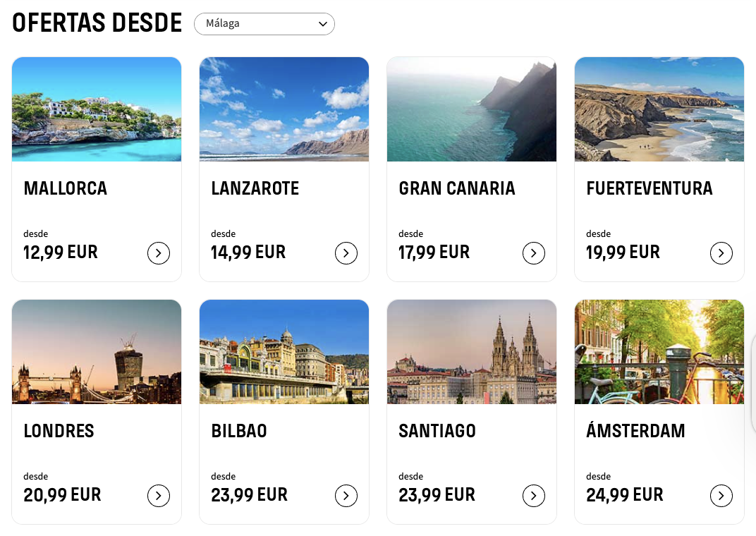Click the Fuerteventura beach thumbnail
This screenshot has width=756, height=536.
coord(659,109)
